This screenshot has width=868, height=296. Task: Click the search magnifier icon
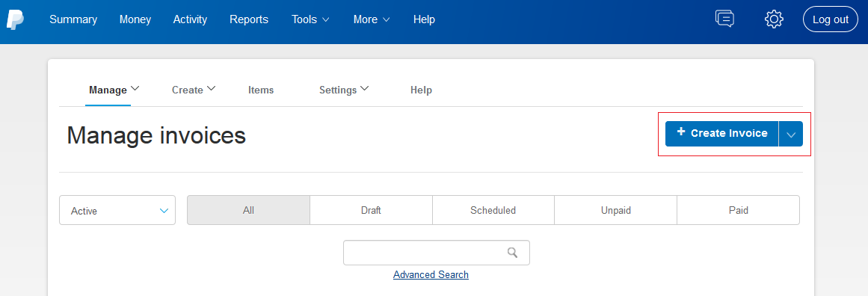tap(512, 253)
